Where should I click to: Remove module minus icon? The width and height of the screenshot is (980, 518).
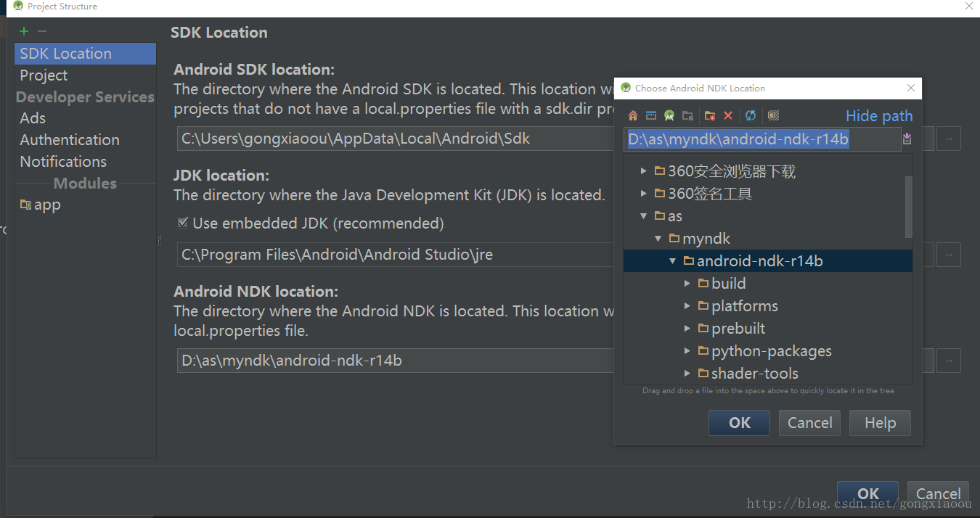pos(42,31)
